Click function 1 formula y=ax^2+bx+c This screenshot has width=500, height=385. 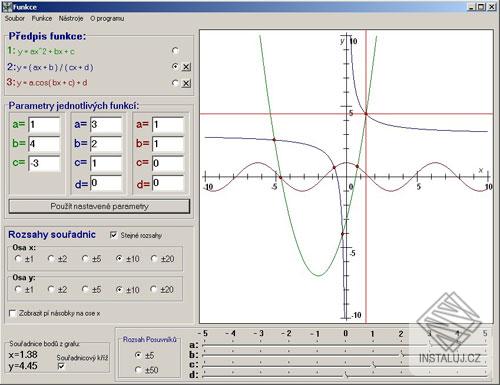[x=46, y=52]
